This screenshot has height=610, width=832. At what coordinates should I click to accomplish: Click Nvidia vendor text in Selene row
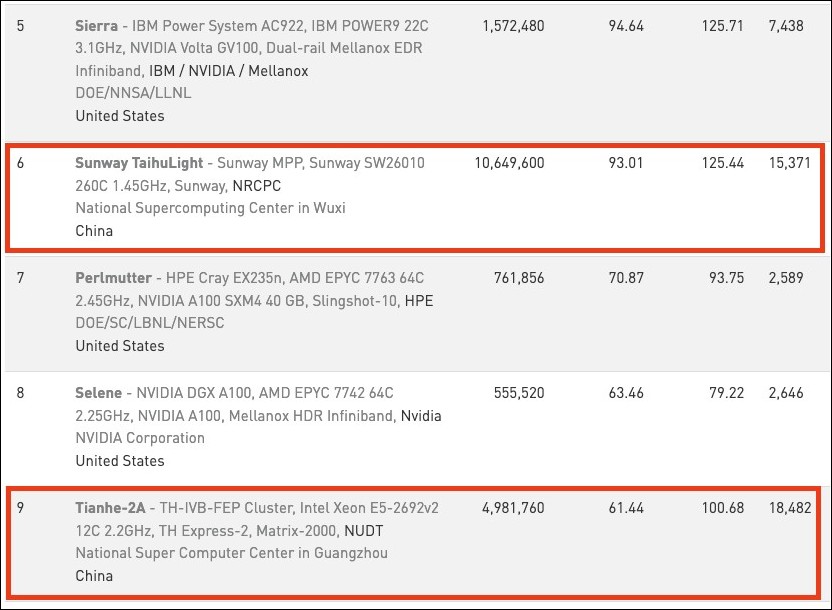click(421, 416)
